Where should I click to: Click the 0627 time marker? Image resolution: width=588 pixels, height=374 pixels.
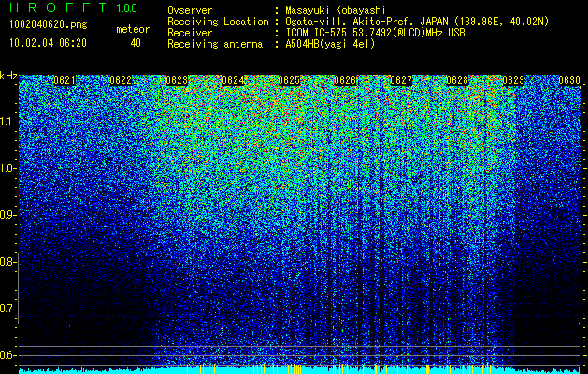click(401, 80)
